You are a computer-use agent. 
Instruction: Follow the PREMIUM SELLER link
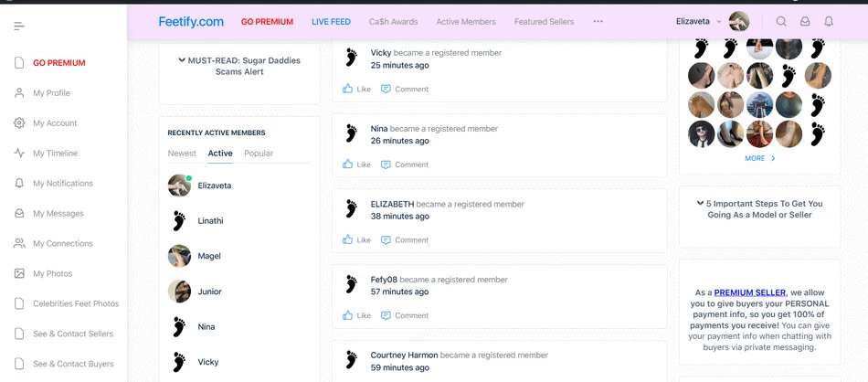tap(749, 292)
